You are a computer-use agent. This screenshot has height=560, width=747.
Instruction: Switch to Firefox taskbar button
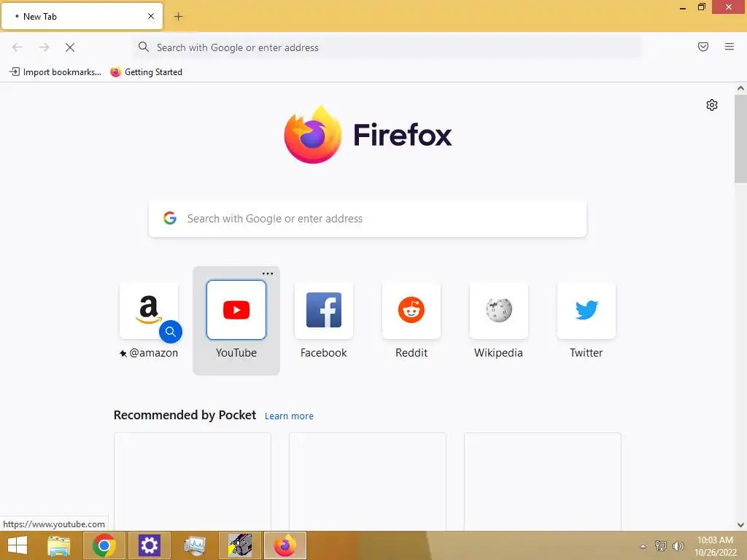click(285, 545)
